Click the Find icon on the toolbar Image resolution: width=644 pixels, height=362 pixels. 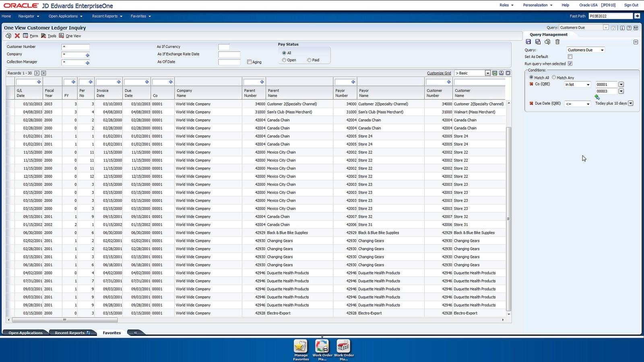tap(8, 36)
